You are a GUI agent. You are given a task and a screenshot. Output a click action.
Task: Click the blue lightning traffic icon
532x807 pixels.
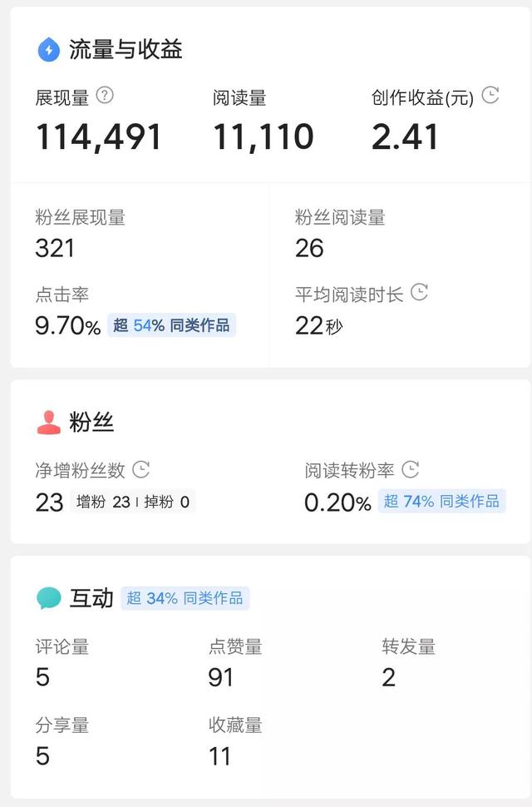[49, 50]
